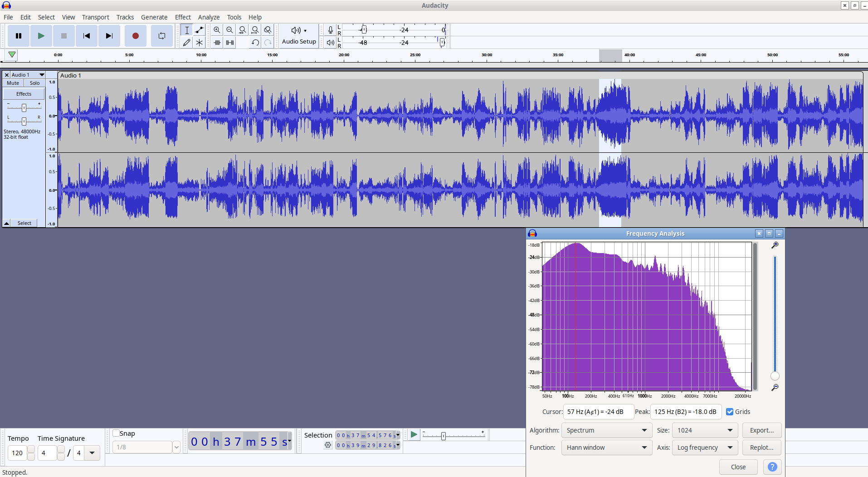The width and height of the screenshot is (868, 477).
Task: Click the Export... button
Action: click(x=762, y=430)
